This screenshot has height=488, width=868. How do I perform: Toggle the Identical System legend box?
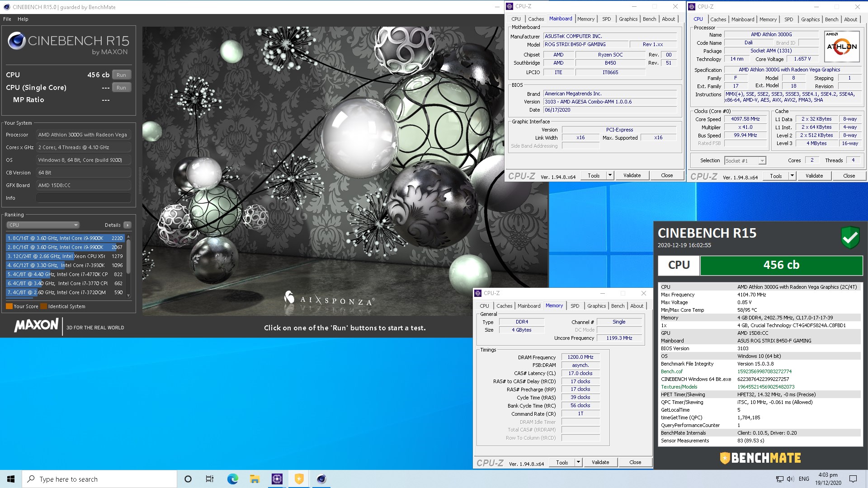coord(43,306)
